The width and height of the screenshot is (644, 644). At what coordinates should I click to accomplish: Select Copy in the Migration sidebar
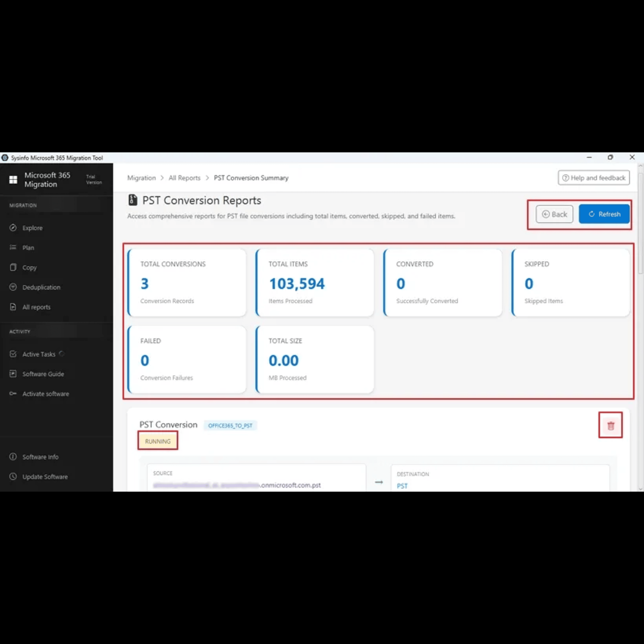pyautogui.click(x=29, y=268)
